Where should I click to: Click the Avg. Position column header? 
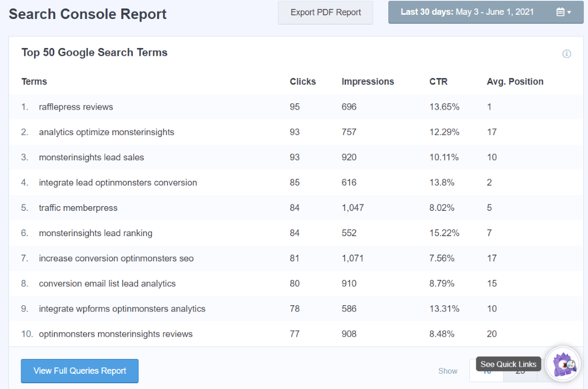coord(515,81)
